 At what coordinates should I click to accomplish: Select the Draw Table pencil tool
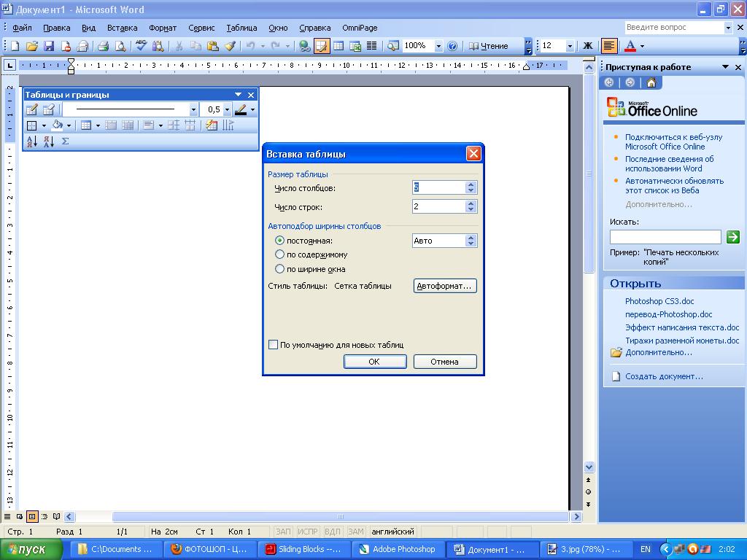tap(32, 110)
